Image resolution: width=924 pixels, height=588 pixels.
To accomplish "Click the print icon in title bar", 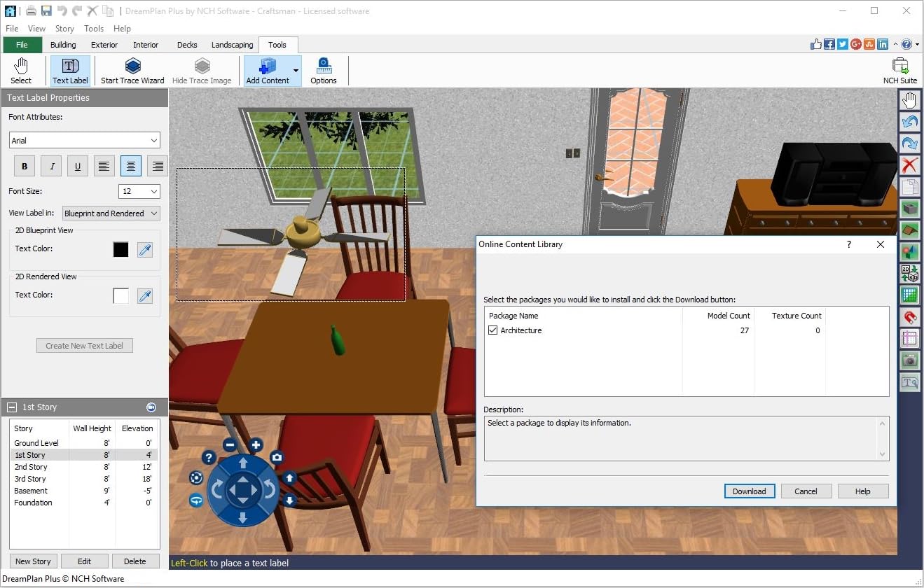I will click(32, 11).
